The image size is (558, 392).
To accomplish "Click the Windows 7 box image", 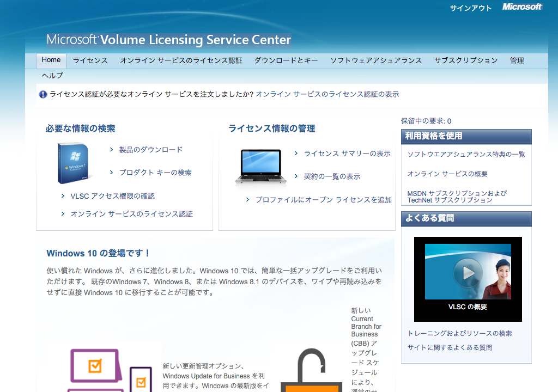I will click(74, 163).
